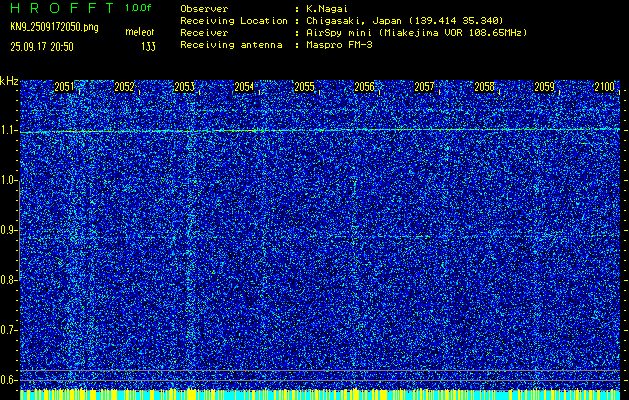The width and height of the screenshot is (629, 400).
Task: Click the 2052 time marker
Action: [124, 87]
